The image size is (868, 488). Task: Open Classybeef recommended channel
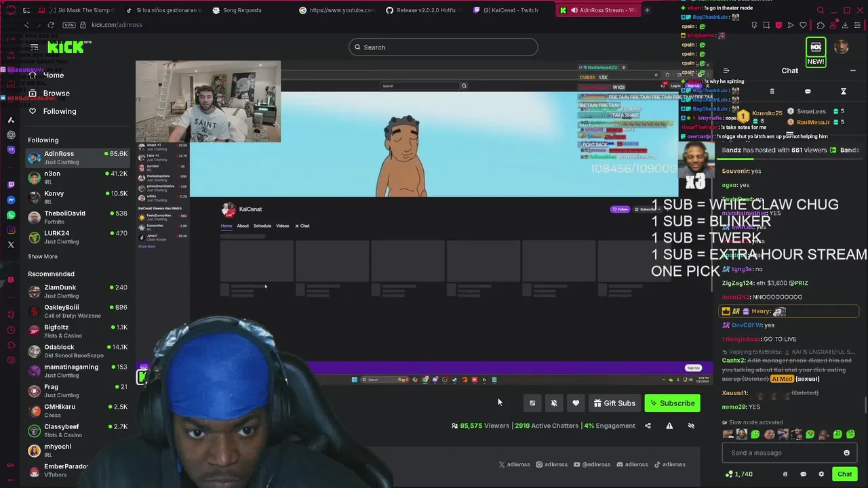tap(77, 430)
